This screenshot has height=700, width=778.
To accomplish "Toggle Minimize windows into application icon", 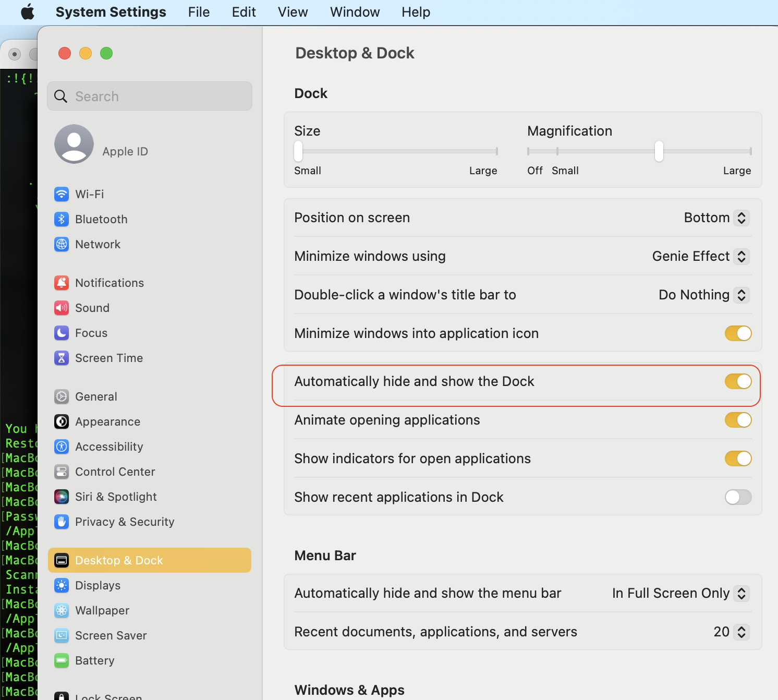I will (x=738, y=333).
